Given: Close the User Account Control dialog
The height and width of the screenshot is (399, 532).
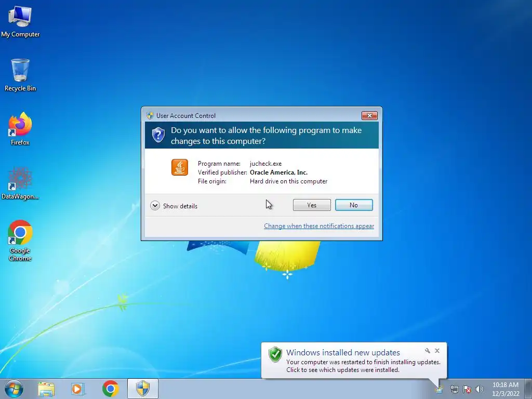Looking at the screenshot, I should (369, 116).
